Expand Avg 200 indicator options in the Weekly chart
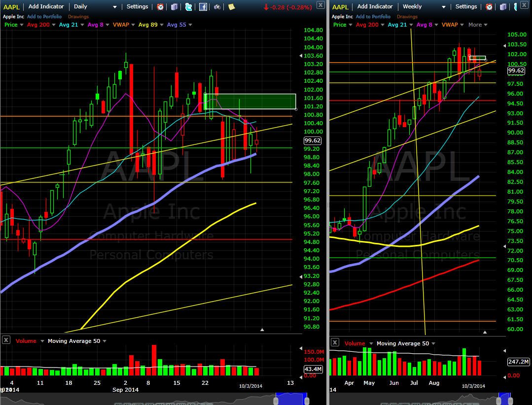 coord(383,25)
